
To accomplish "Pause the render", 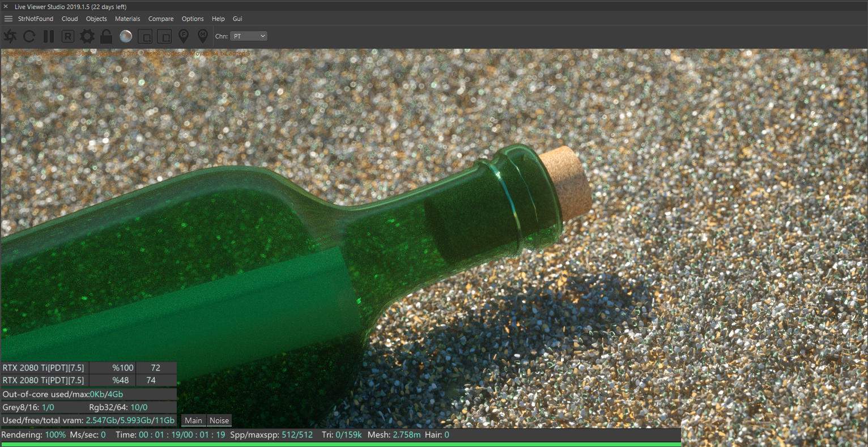I will pos(49,36).
